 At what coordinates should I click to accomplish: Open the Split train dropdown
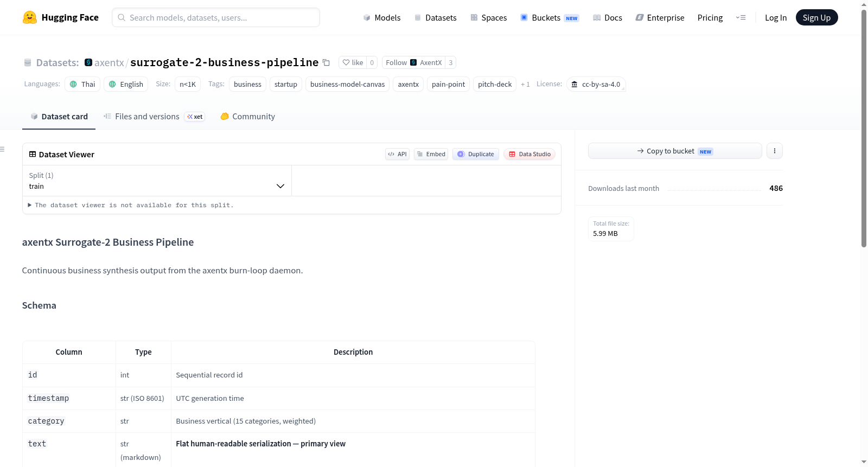pyautogui.click(x=157, y=181)
